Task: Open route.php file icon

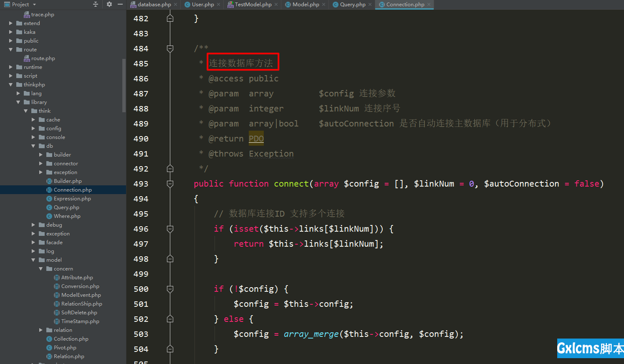Action: [27, 58]
